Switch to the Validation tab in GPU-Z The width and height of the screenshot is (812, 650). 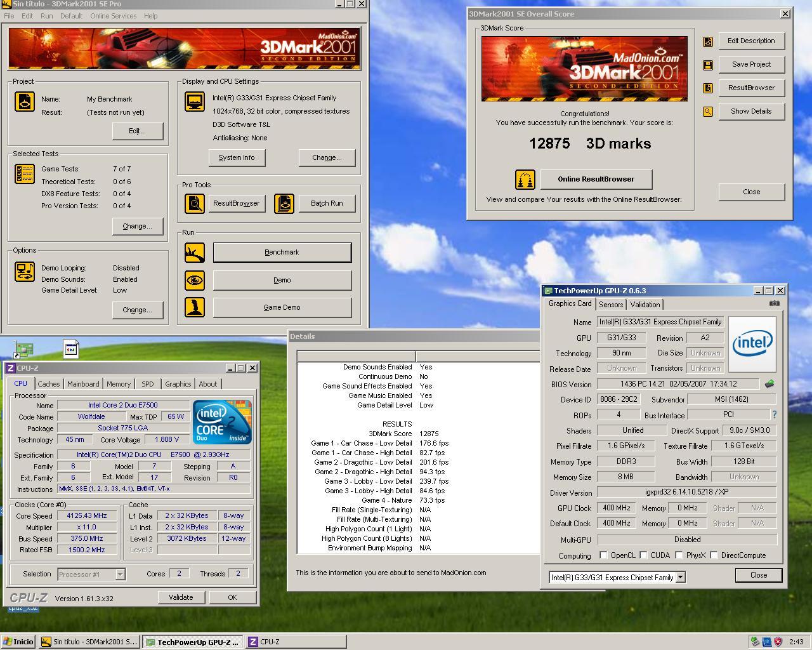(645, 305)
